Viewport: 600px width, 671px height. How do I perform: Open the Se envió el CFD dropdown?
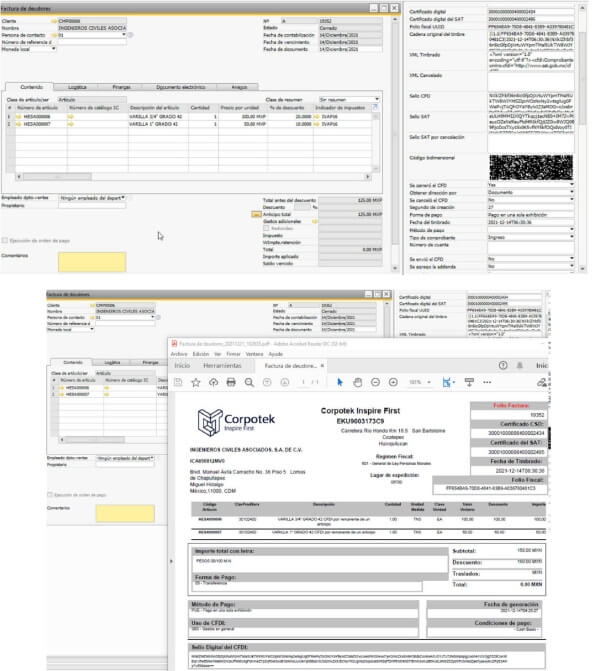(572, 258)
